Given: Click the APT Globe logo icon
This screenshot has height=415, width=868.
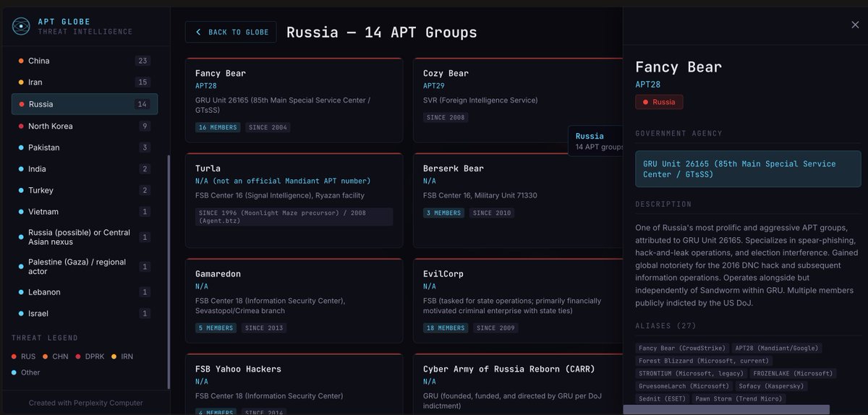Looking at the screenshot, I should pyautogui.click(x=22, y=27).
